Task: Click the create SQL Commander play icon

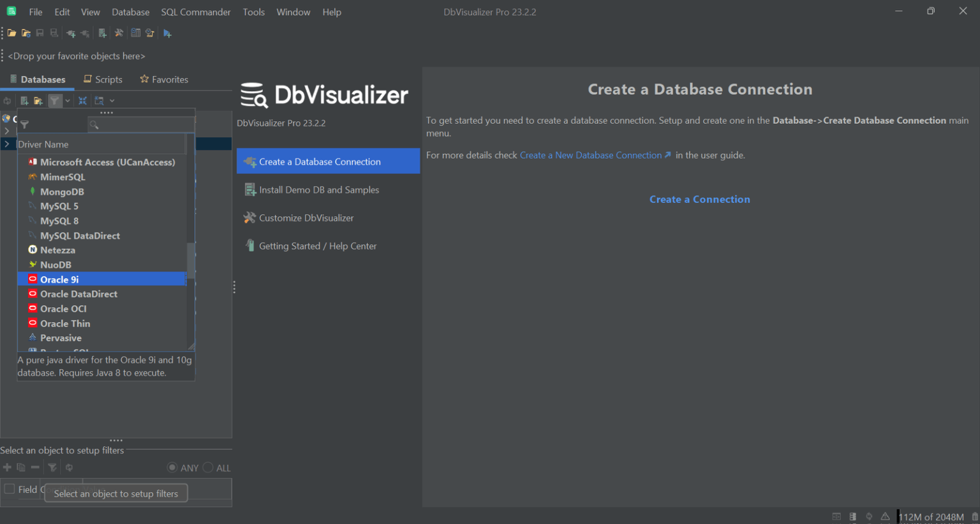Action: pos(167,33)
